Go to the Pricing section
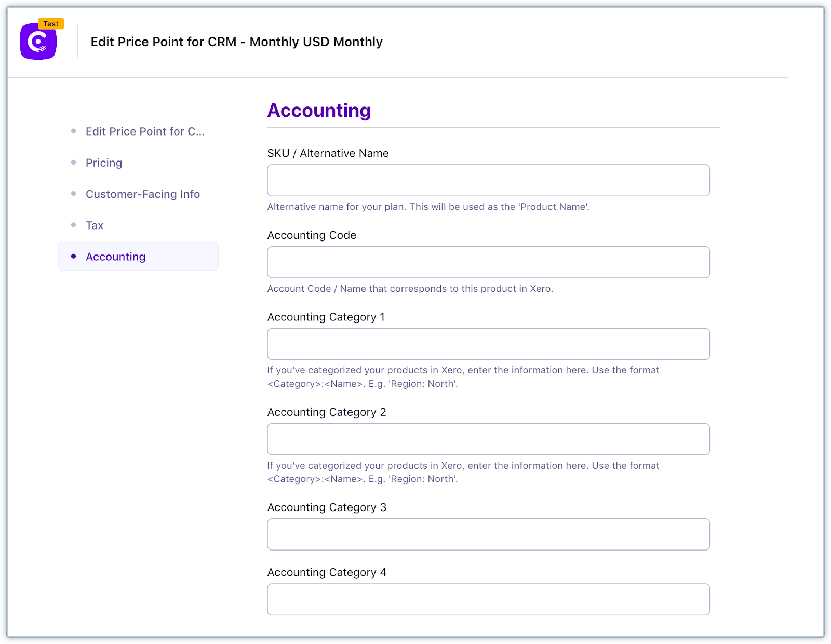Viewport: 831px width, 644px height. (104, 163)
